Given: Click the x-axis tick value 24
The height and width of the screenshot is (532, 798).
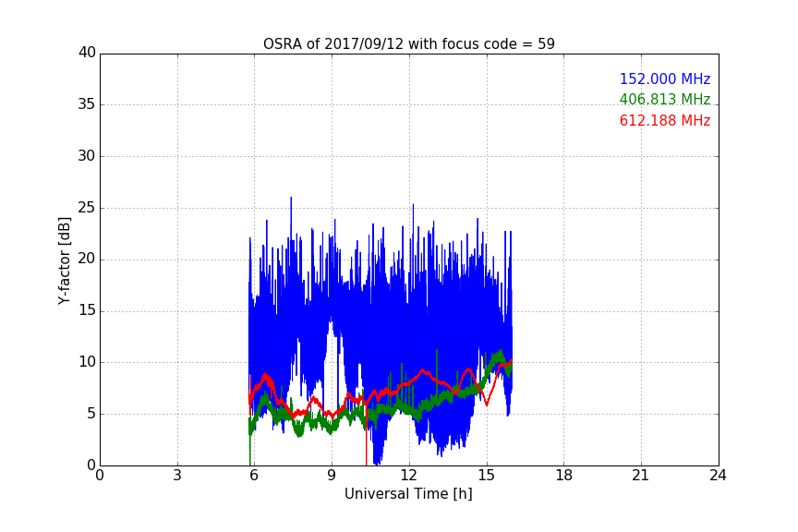Looking at the screenshot, I should [718, 476].
